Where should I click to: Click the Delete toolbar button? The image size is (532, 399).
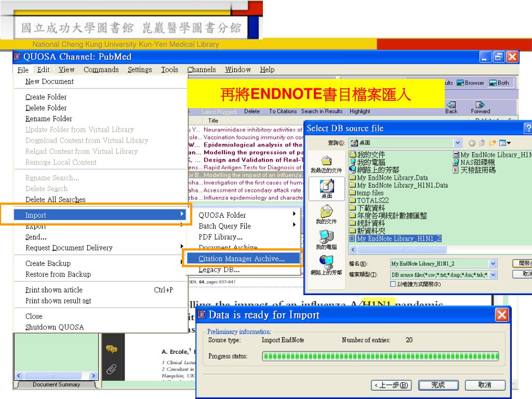[x=252, y=111]
